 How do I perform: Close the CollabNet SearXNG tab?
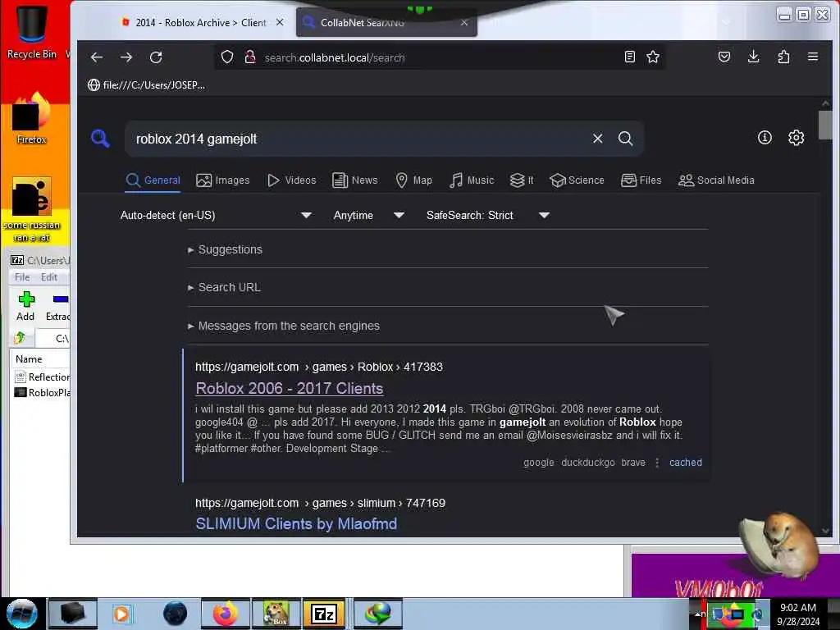click(464, 22)
